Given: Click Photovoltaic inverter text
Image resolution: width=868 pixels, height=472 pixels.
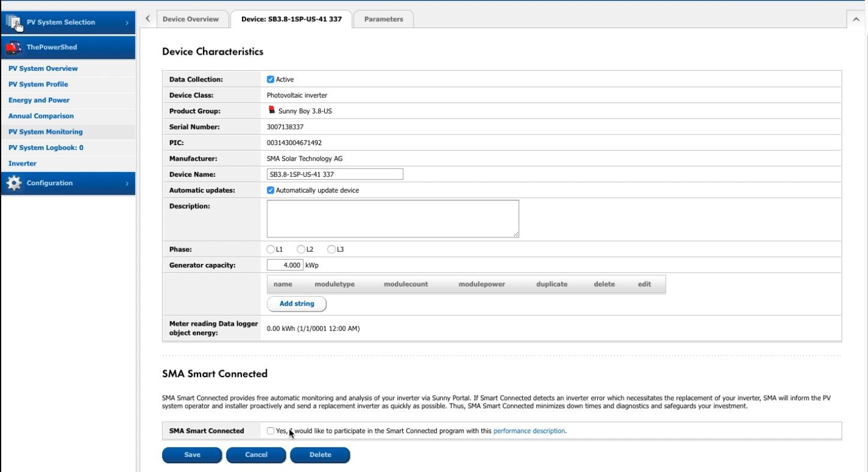Looking at the screenshot, I should pos(297,95).
